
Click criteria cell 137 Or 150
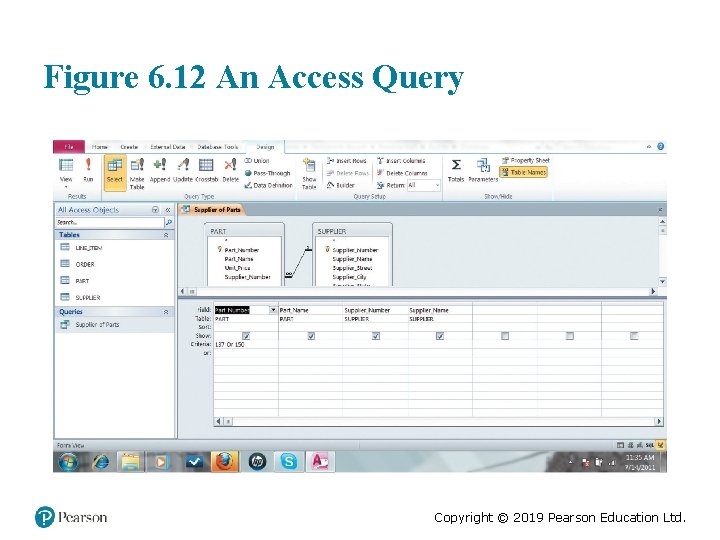coord(246,344)
